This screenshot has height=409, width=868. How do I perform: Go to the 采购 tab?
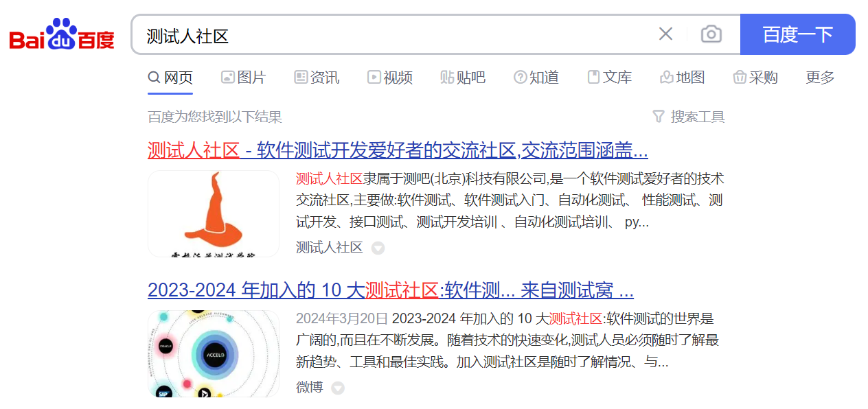(755, 78)
